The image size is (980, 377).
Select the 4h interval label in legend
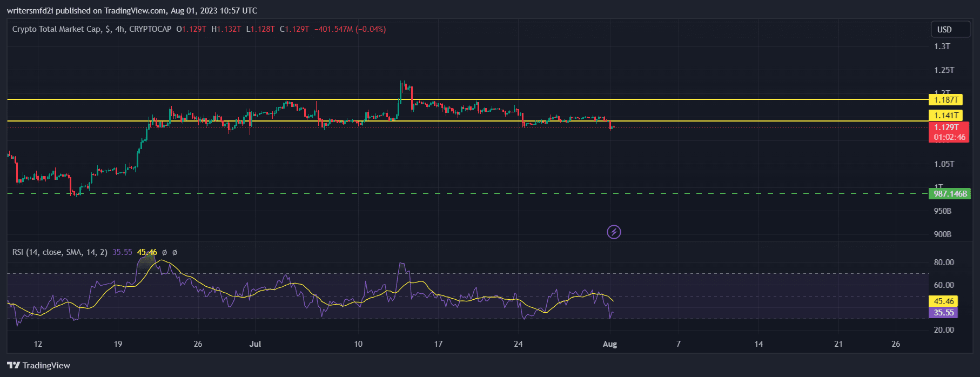120,29
